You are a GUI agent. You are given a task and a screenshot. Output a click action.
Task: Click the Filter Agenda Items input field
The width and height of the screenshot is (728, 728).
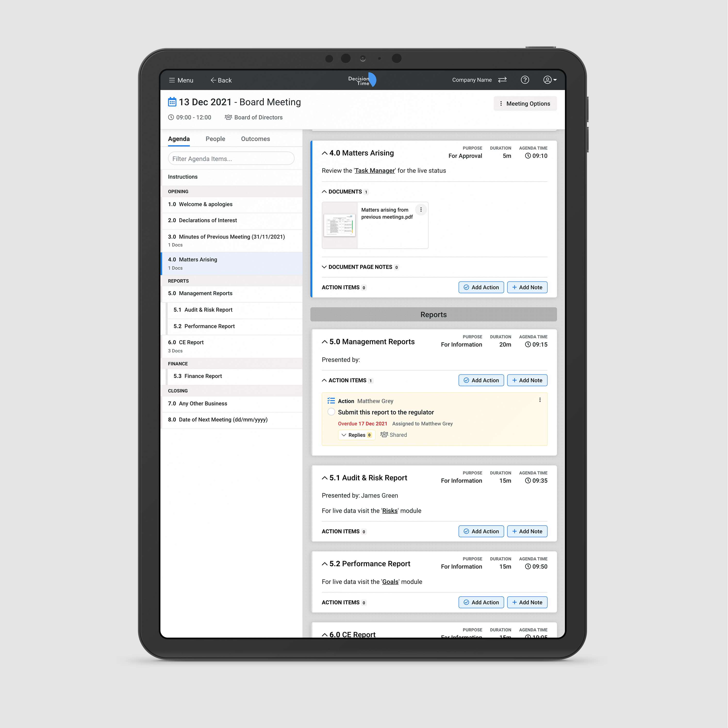point(231,159)
